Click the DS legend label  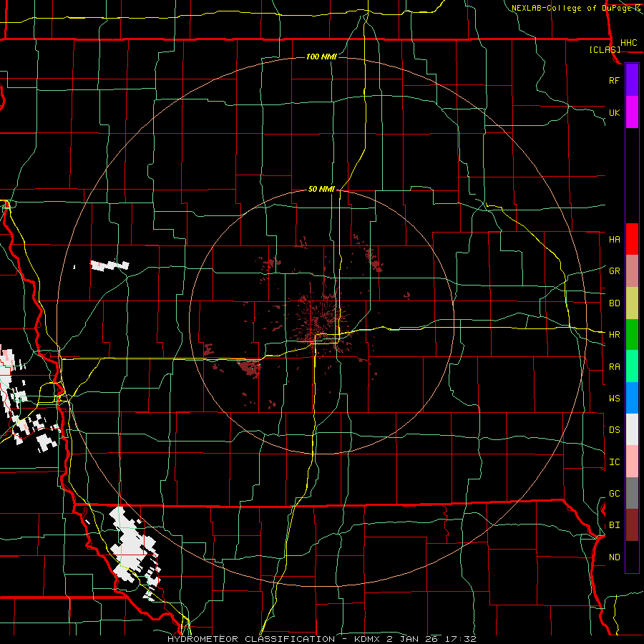pos(614,429)
